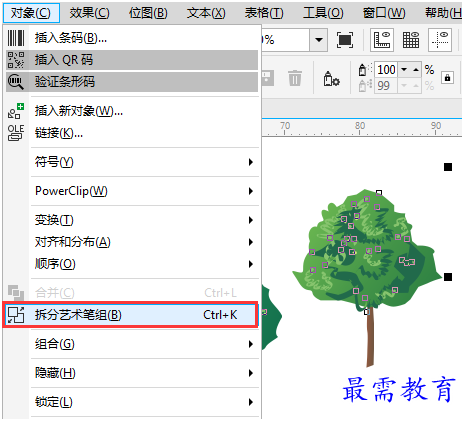The width and height of the screenshot is (464, 421).
Task: Open the zoom level dropdown arrow
Action: tap(319, 40)
